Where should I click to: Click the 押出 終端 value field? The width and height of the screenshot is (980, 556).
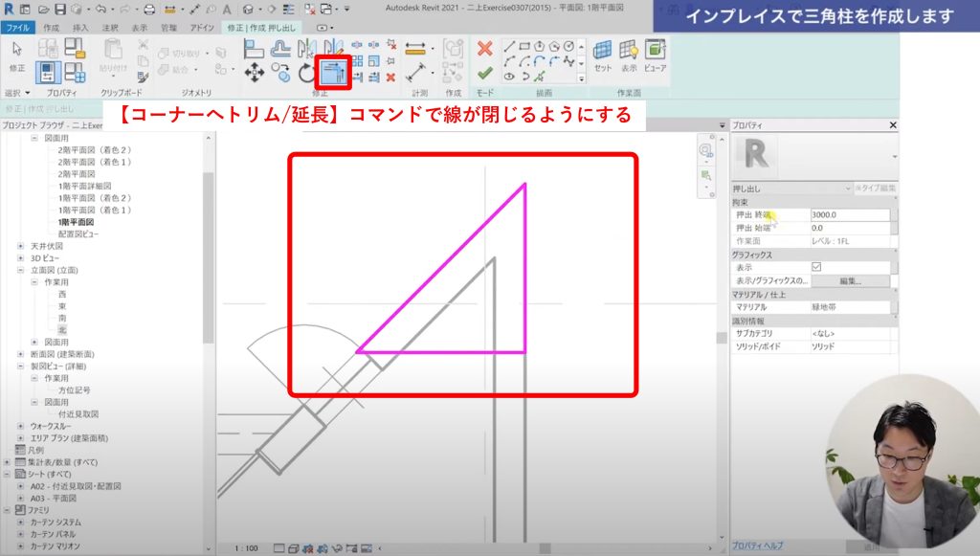(x=849, y=215)
